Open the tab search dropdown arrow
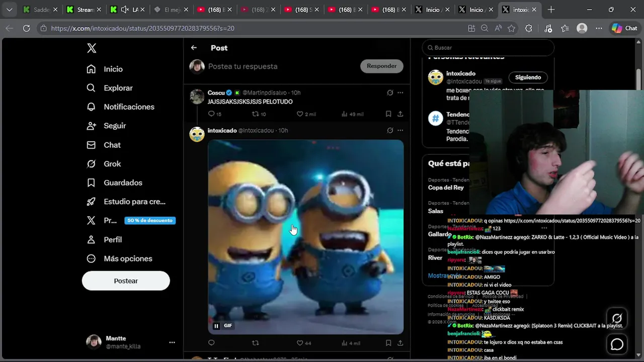Image resolution: width=644 pixels, height=362 pixels. tap(10, 10)
